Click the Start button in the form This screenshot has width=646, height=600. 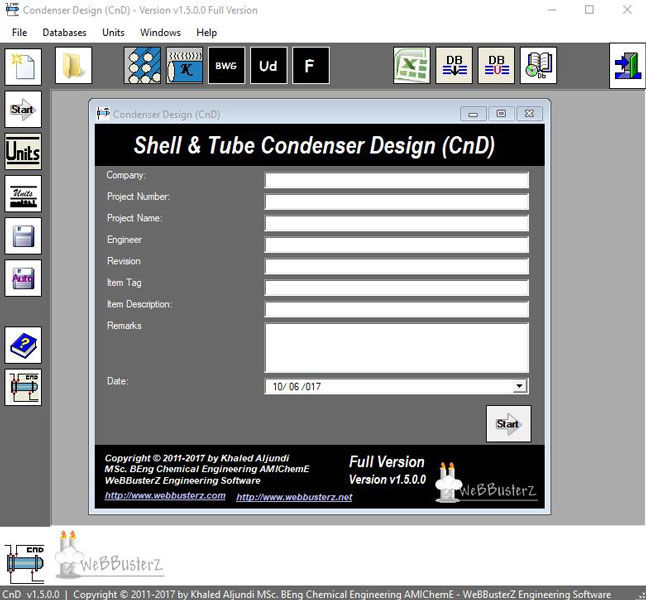[x=508, y=424]
